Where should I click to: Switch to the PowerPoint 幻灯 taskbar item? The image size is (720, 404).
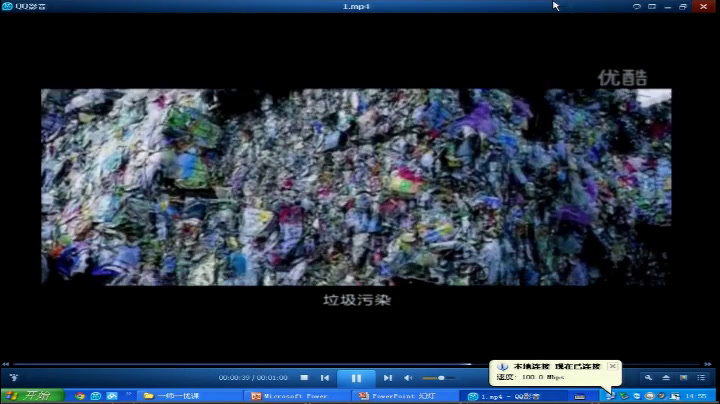pyautogui.click(x=402, y=396)
